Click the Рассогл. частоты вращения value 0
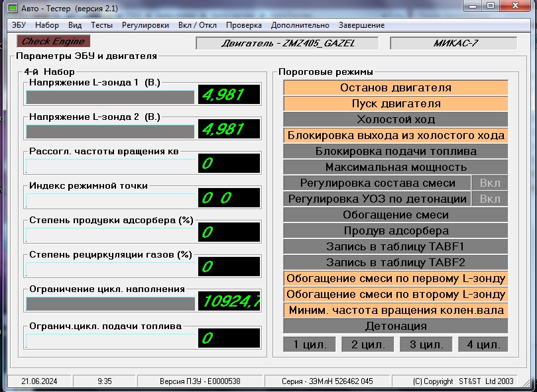537x392 pixels. (229, 164)
